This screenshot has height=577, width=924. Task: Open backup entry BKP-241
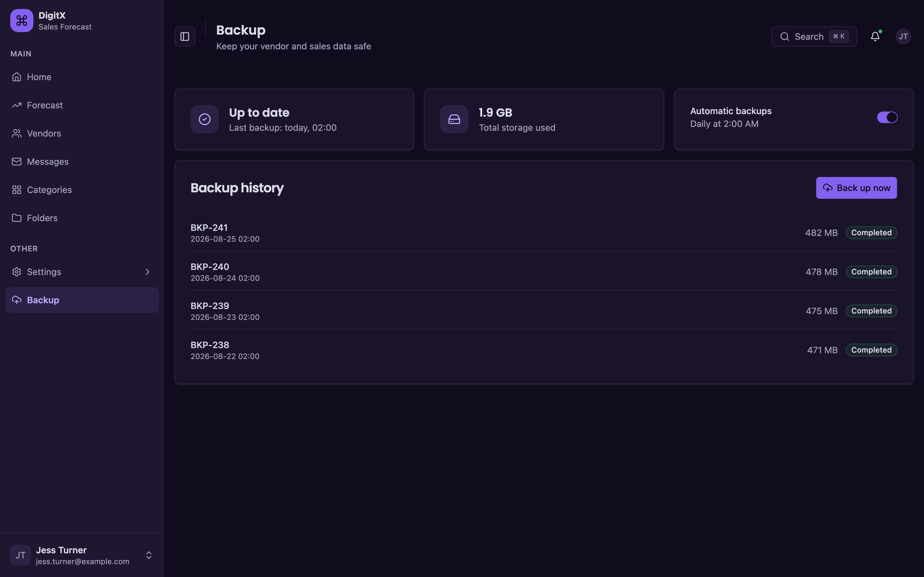(544, 233)
